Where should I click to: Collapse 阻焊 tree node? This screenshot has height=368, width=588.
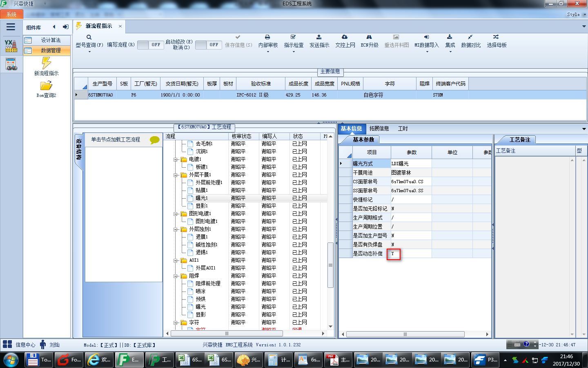point(176,276)
